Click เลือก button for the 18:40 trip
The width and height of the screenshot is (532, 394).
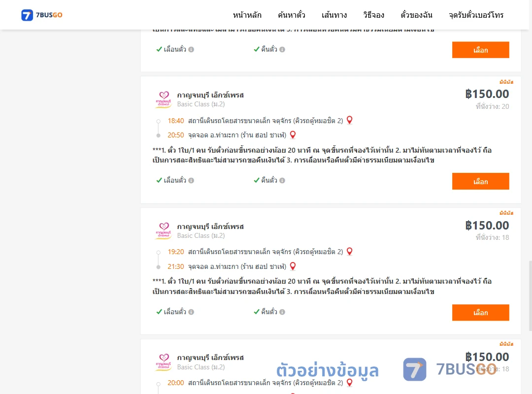(480, 181)
